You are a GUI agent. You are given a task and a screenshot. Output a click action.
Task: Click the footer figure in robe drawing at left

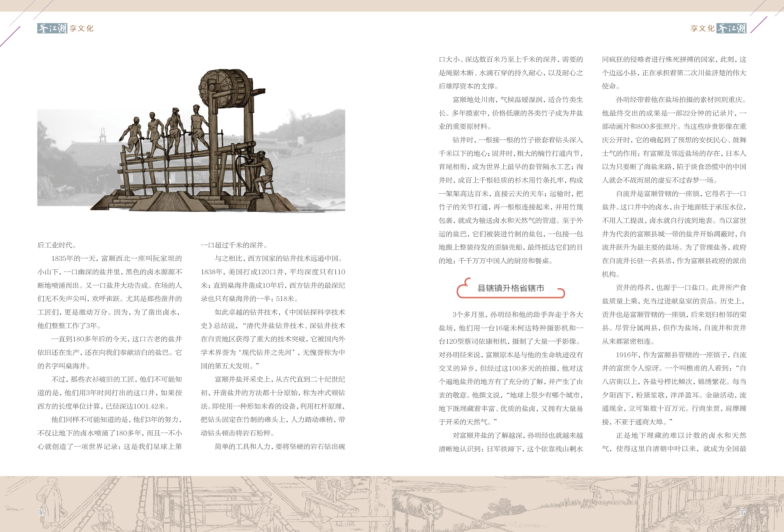[x=52, y=496]
